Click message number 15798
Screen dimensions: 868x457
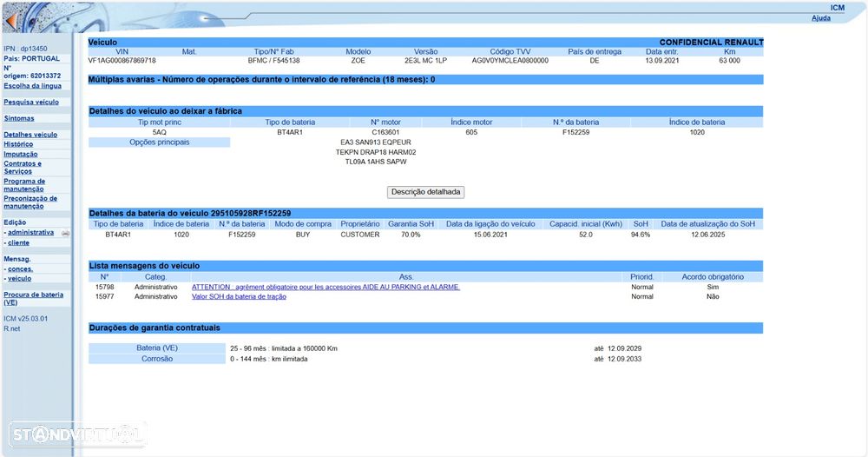coord(105,287)
